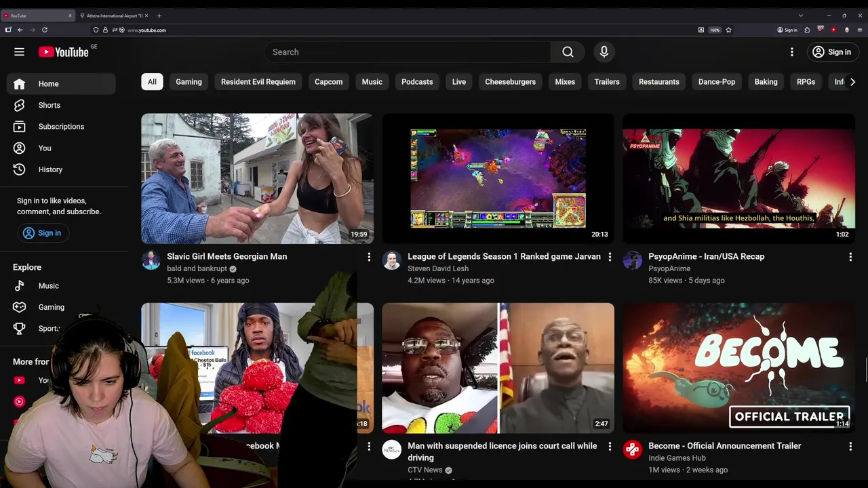Open the CTV News channel avatar
The width and height of the screenshot is (868, 488).
[391, 449]
